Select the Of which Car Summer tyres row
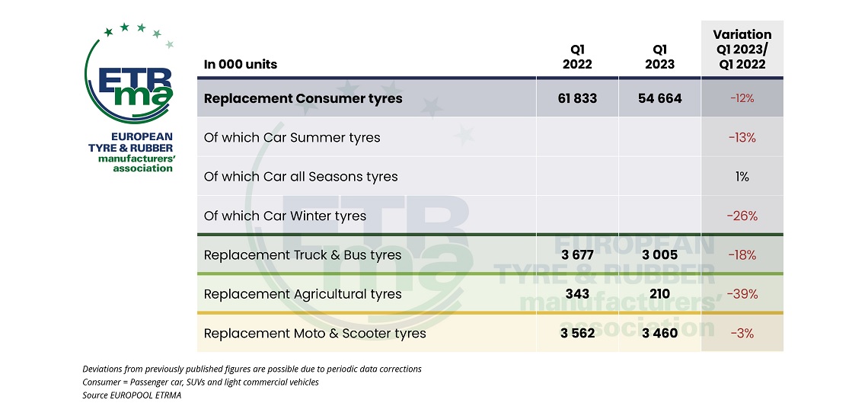868x419 pixels. pyautogui.click(x=490, y=137)
